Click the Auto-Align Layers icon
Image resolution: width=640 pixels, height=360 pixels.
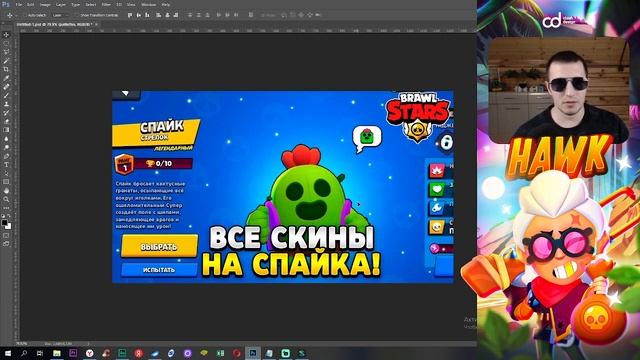coord(251,15)
